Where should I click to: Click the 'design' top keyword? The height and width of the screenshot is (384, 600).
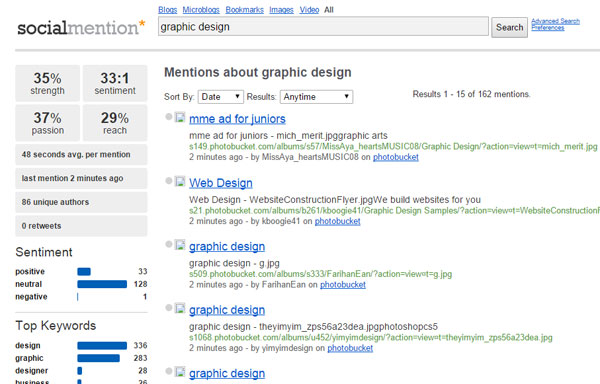(28, 346)
